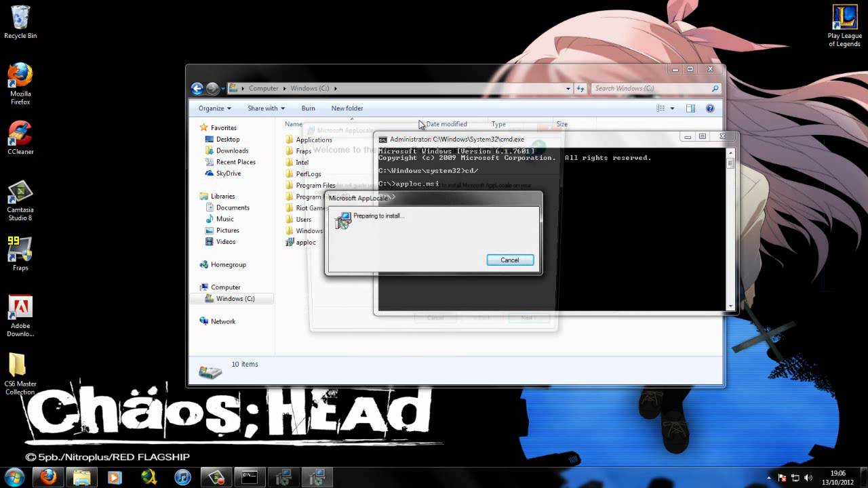This screenshot has width=868, height=488.
Task: Select Computer in the navigation pane
Action: (225, 287)
